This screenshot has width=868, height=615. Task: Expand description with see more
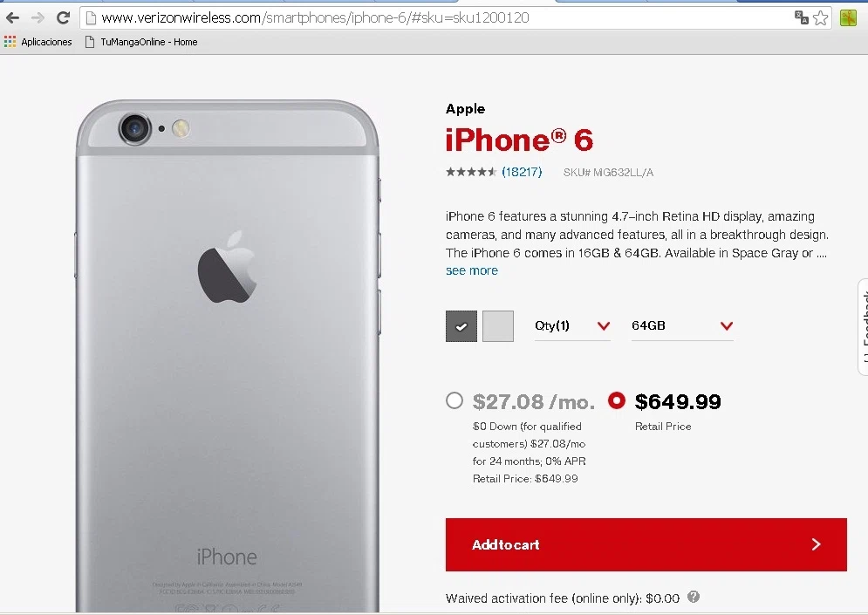click(x=472, y=270)
